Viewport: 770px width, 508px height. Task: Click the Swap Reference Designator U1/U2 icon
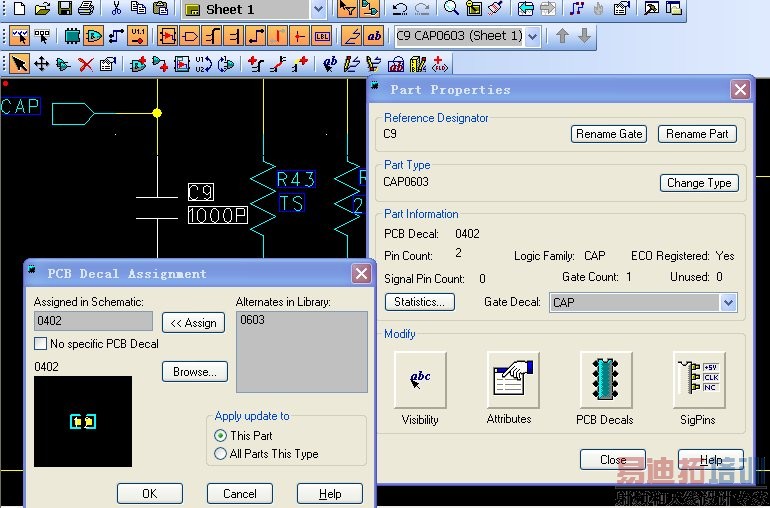pyautogui.click(x=203, y=64)
